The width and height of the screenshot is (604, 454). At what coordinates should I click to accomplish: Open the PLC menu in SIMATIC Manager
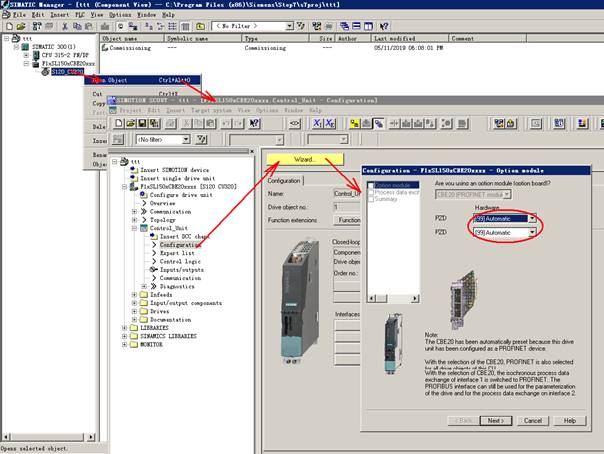68,16
